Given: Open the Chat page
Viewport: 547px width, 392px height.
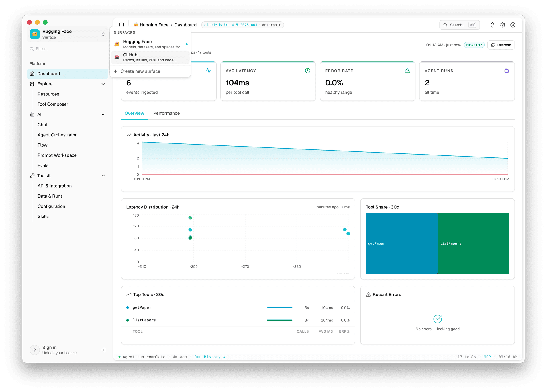Looking at the screenshot, I should coord(42,125).
